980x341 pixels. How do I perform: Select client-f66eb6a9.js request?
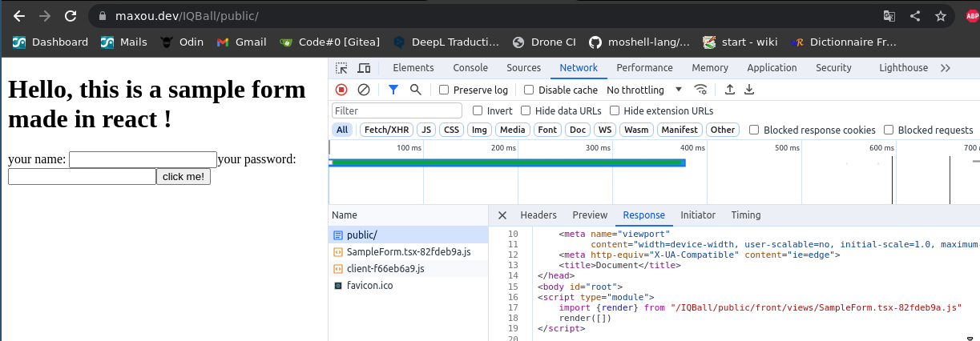pos(409,268)
